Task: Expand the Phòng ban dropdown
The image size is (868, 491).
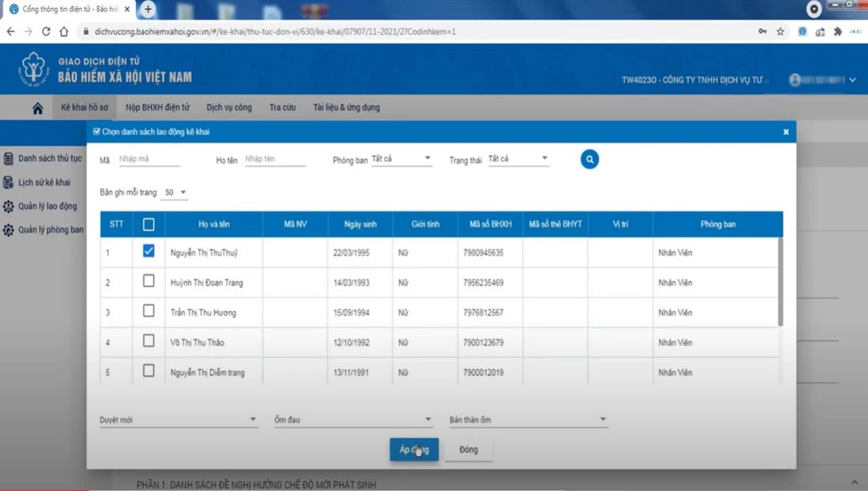Action: (x=402, y=160)
